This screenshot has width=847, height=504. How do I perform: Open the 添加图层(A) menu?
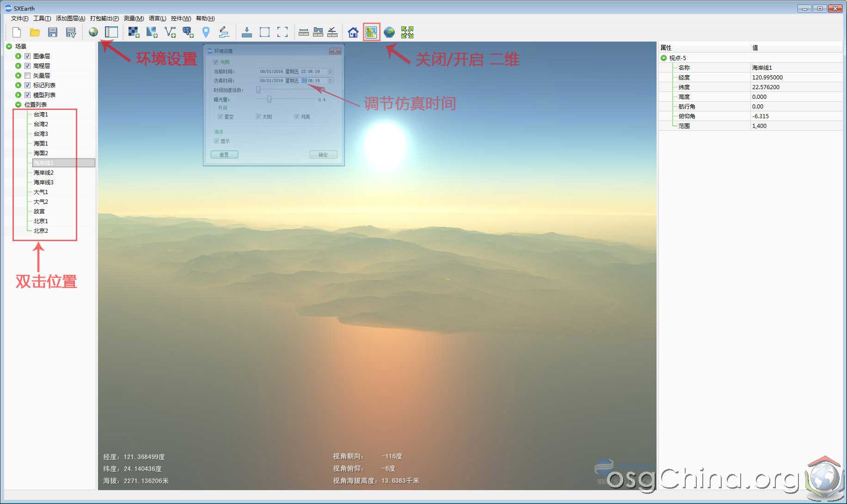pos(71,18)
